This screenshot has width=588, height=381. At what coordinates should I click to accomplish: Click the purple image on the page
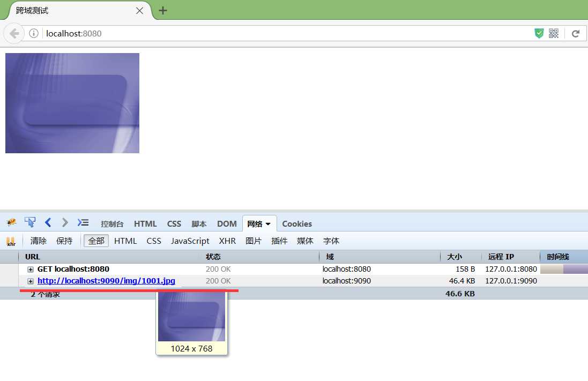pos(72,103)
